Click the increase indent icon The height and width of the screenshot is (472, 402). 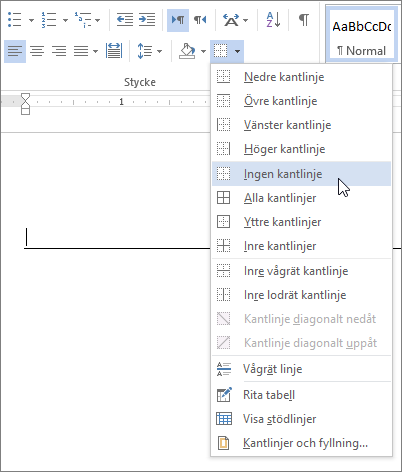(147, 20)
